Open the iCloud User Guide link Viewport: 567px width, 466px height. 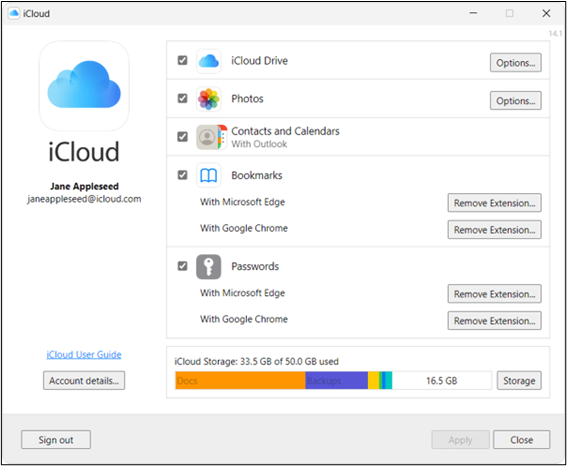pyautogui.click(x=84, y=355)
